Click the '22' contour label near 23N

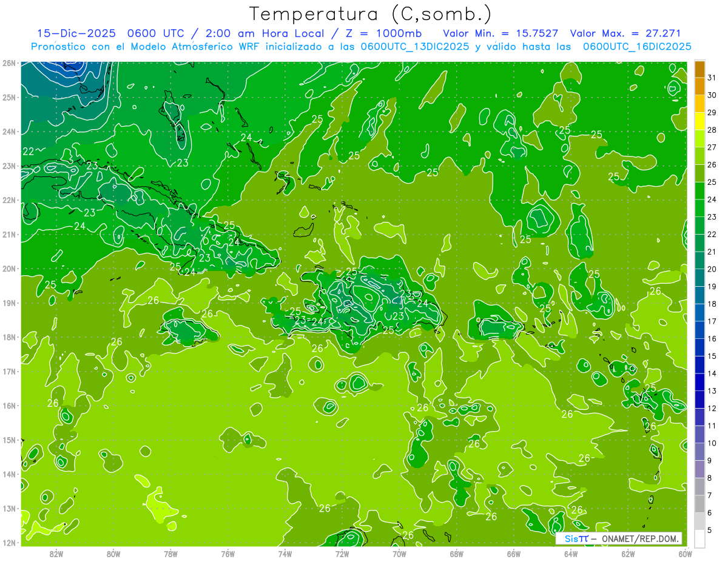(29, 152)
